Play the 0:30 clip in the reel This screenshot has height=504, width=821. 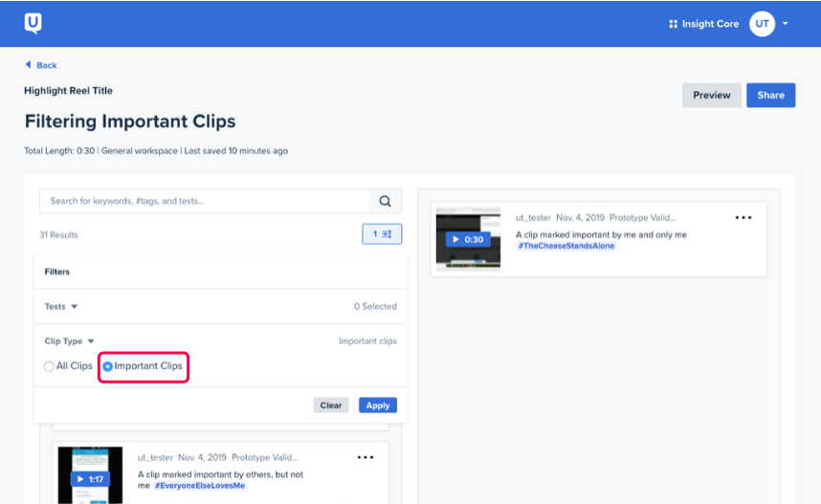click(468, 239)
